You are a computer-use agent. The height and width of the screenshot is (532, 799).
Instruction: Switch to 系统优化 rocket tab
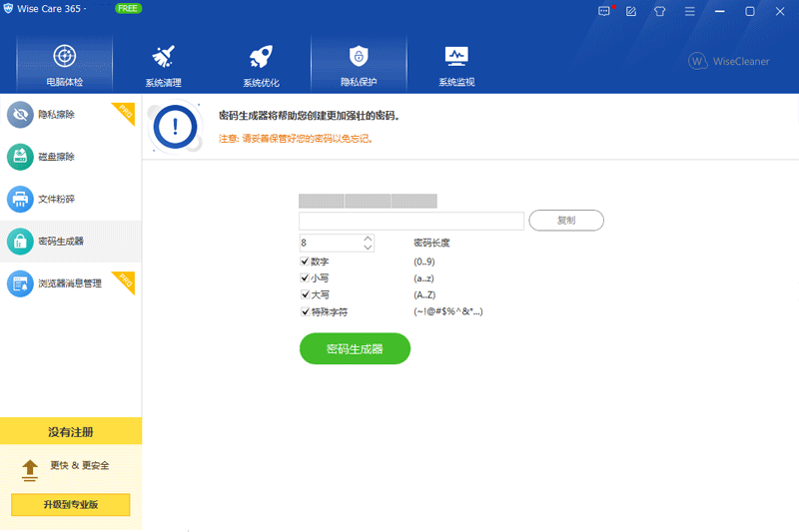(x=261, y=64)
